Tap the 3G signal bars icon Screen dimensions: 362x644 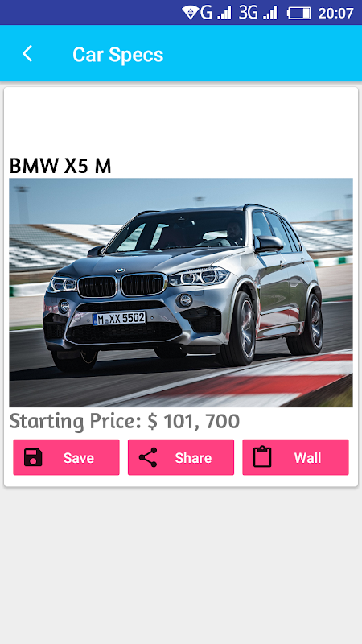click(x=257, y=13)
